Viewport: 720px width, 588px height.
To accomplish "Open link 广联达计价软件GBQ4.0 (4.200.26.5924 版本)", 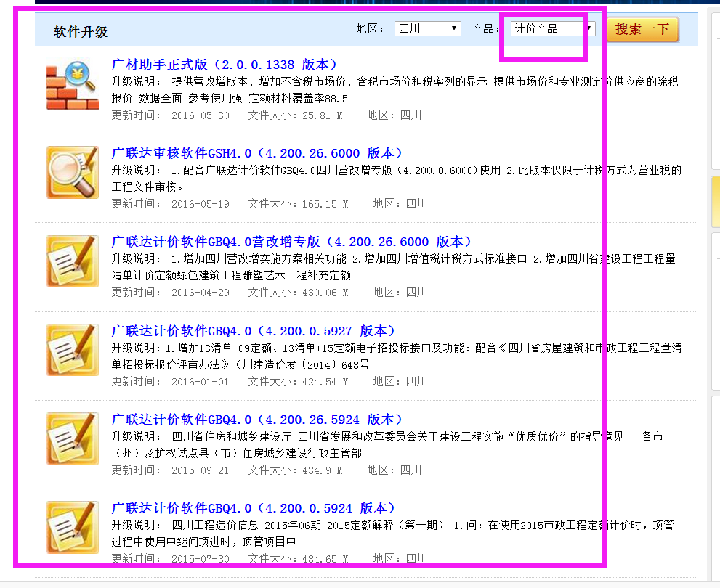I will [x=257, y=419].
